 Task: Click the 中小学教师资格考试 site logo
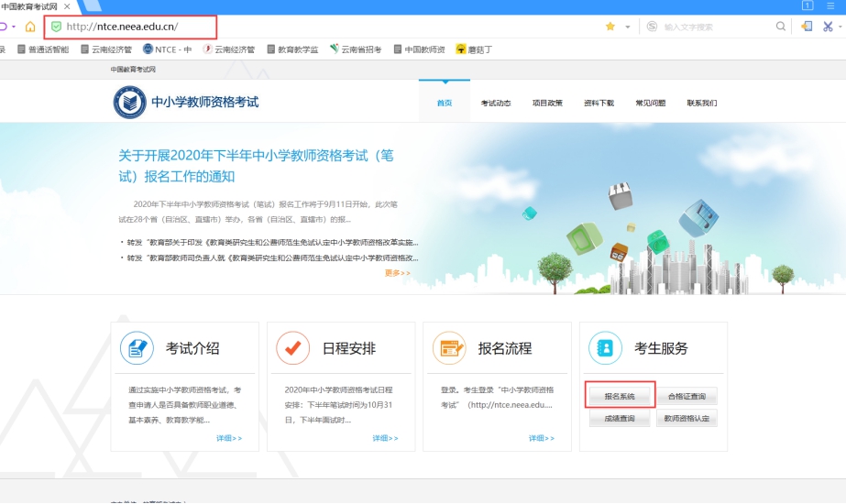[129, 102]
